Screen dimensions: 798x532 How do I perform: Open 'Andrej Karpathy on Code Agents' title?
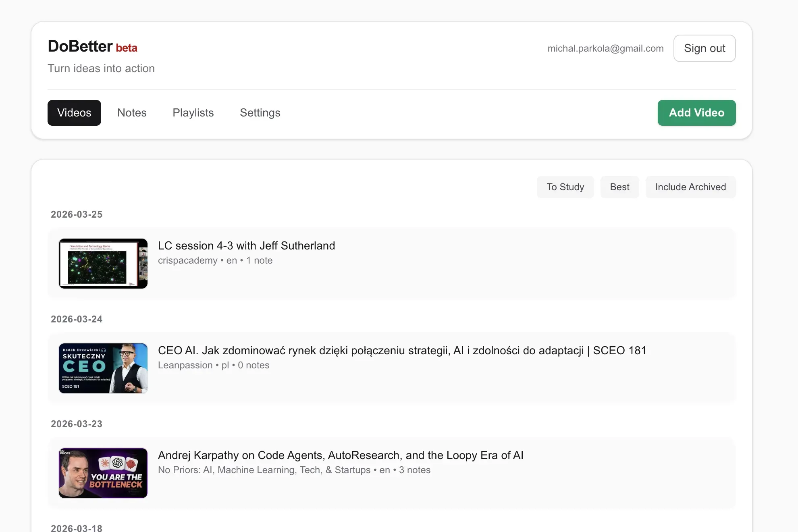(341, 455)
